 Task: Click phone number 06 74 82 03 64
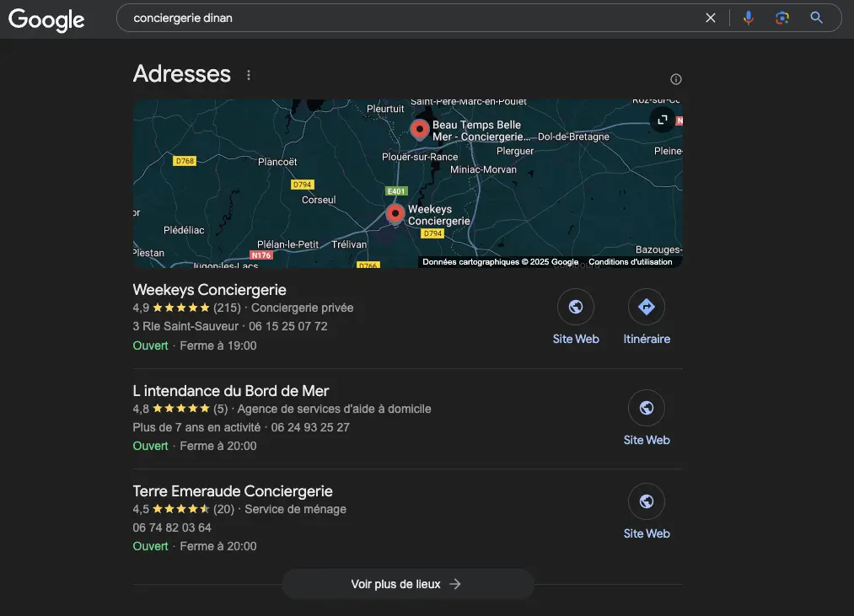coord(172,528)
